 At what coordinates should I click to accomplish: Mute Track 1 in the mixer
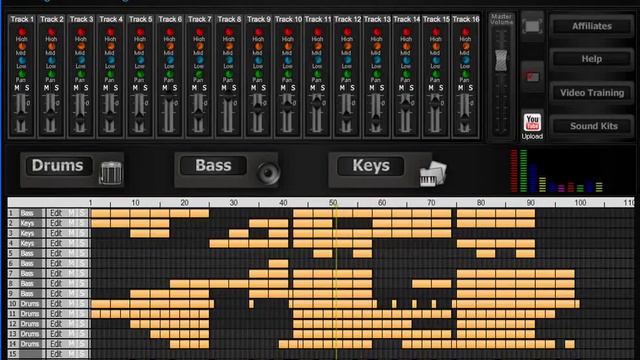(x=17, y=88)
